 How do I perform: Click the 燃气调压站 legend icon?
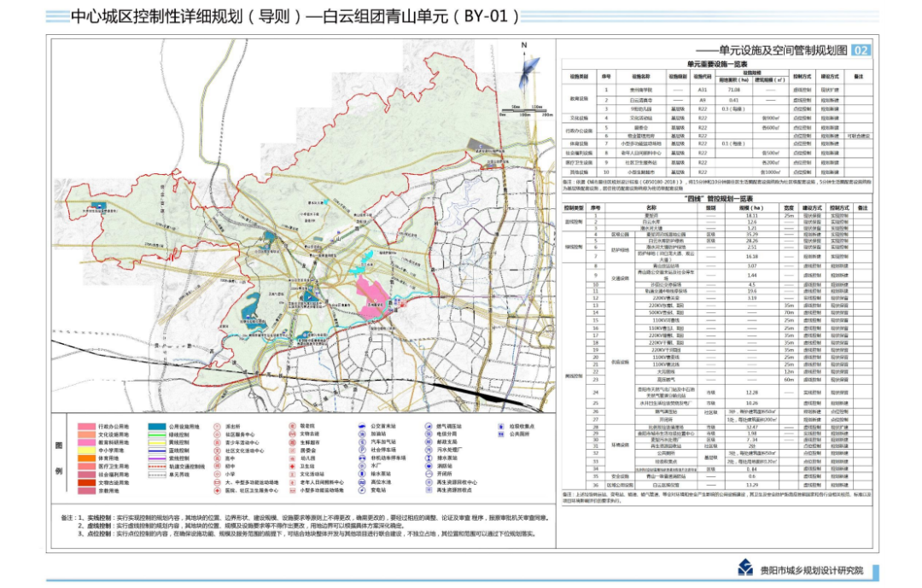[x=429, y=427]
